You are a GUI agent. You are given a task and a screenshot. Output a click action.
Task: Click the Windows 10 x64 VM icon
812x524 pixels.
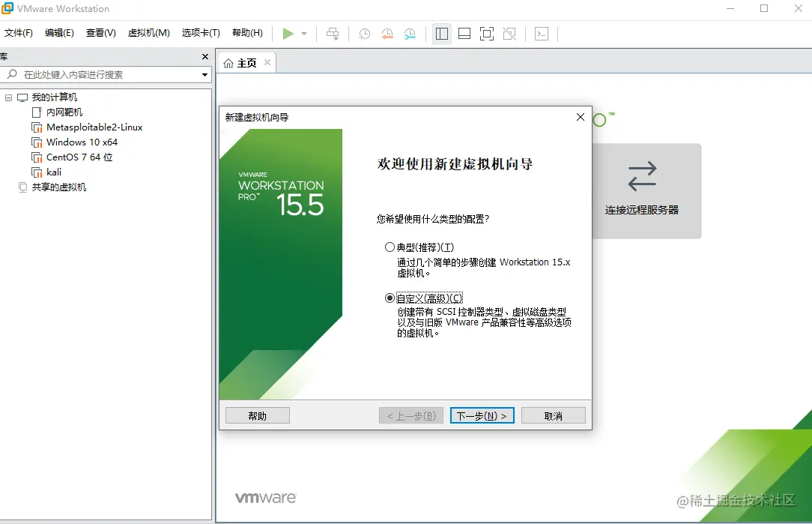[x=37, y=142]
